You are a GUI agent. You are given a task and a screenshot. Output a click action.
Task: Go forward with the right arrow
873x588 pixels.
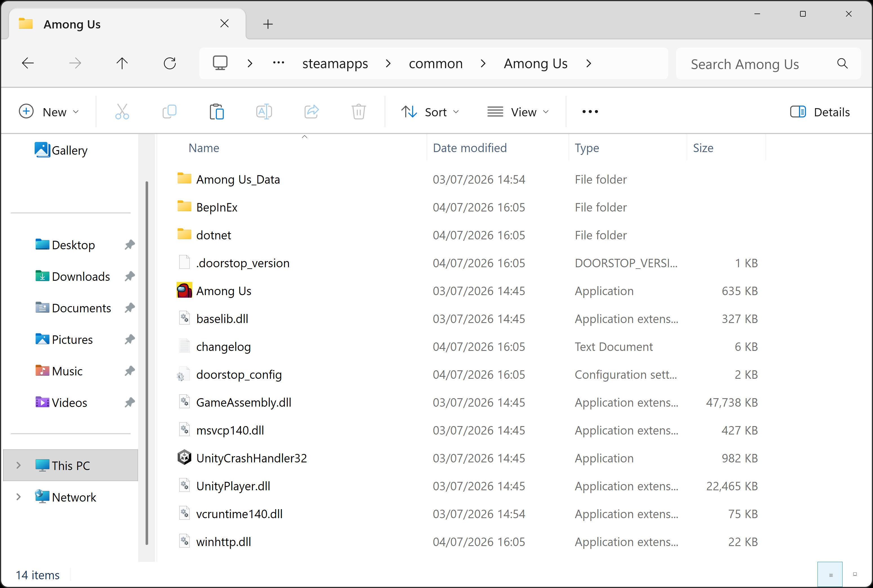click(75, 63)
